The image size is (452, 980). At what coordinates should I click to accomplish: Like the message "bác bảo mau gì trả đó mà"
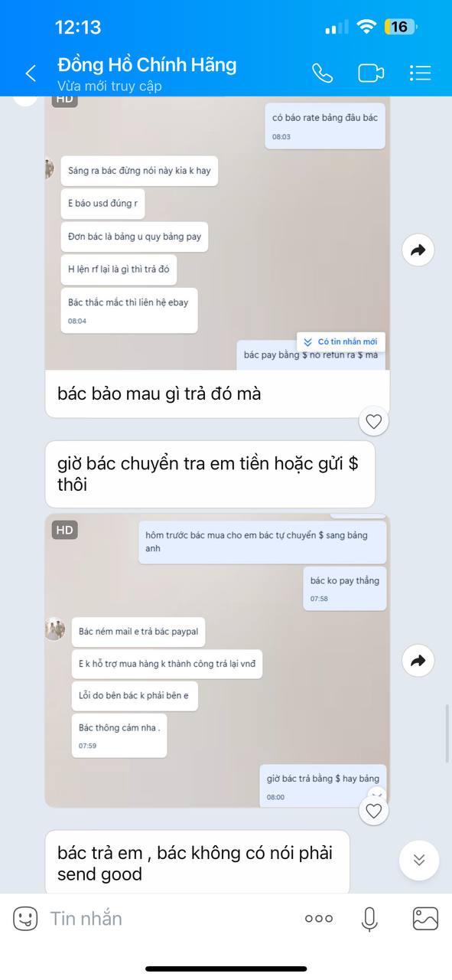[x=374, y=421]
